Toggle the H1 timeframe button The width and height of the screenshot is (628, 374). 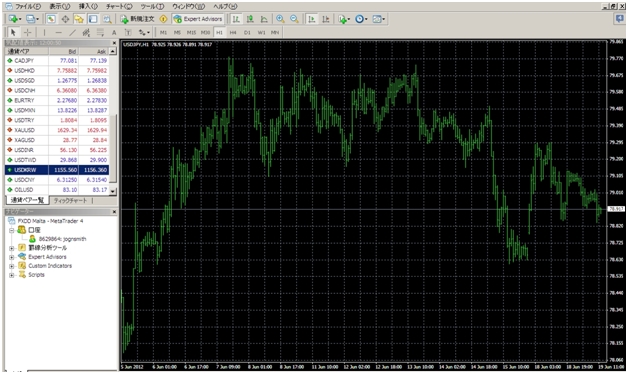tap(219, 32)
